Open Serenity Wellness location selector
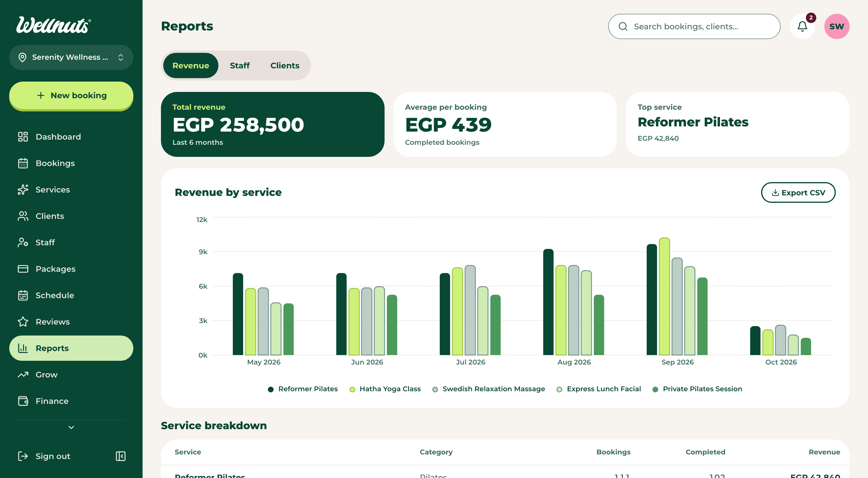Viewport: 868px width, 478px height. (71, 57)
